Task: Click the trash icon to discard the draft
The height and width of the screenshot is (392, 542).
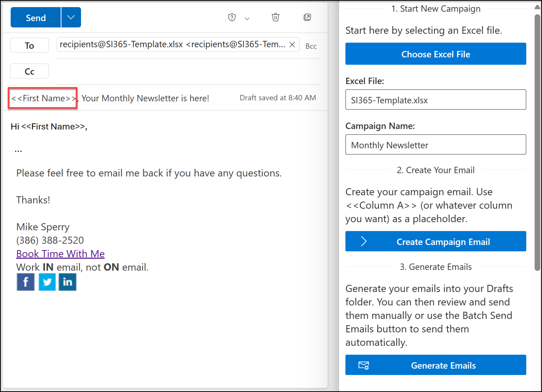Action: coord(275,17)
